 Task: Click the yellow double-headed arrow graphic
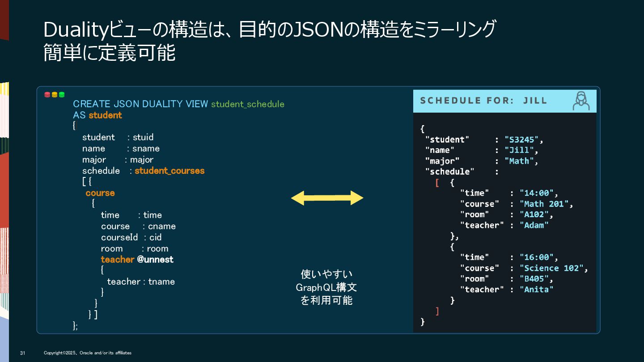[x=327, y=198]
